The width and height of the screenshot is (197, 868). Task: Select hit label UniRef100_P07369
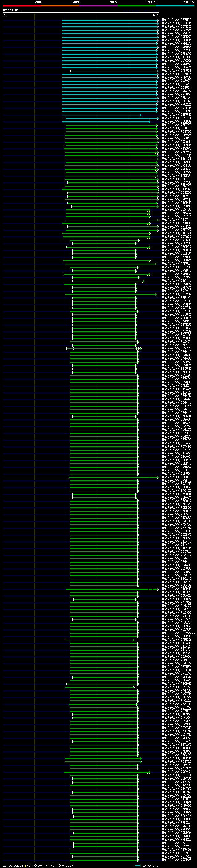[x=176, y=602]
